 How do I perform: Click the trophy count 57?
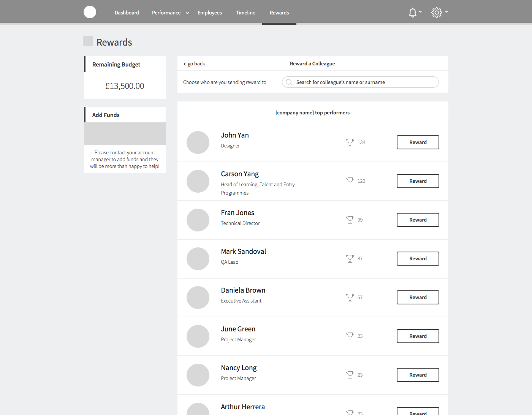pyautogui.click(x=360, y=297)
